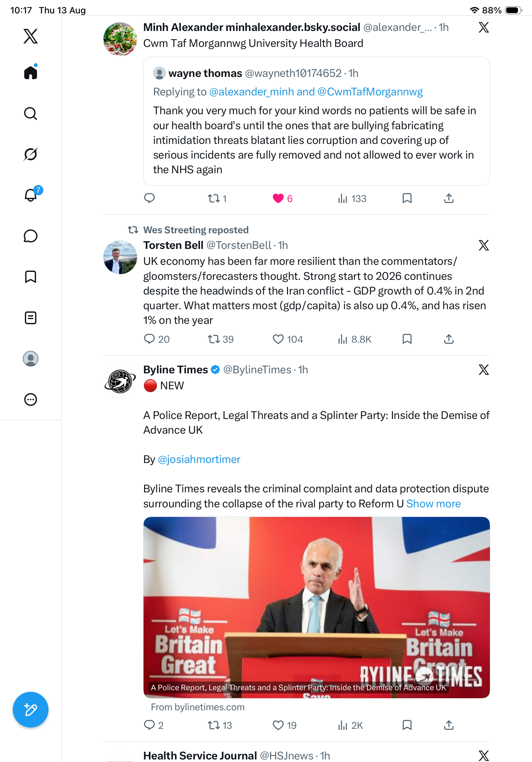View analytics for Torsten Bell post 8.8K
Viewport: 532px width, 762px height.
[x=354, y=339]
